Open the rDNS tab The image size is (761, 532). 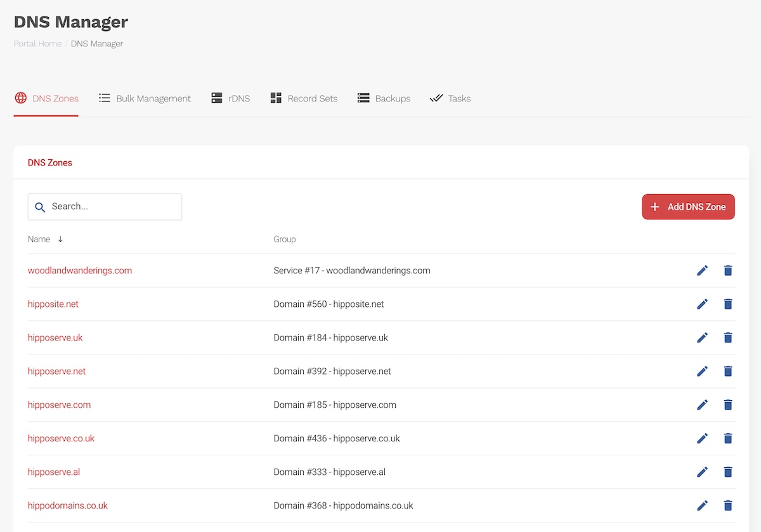(231, 99)
